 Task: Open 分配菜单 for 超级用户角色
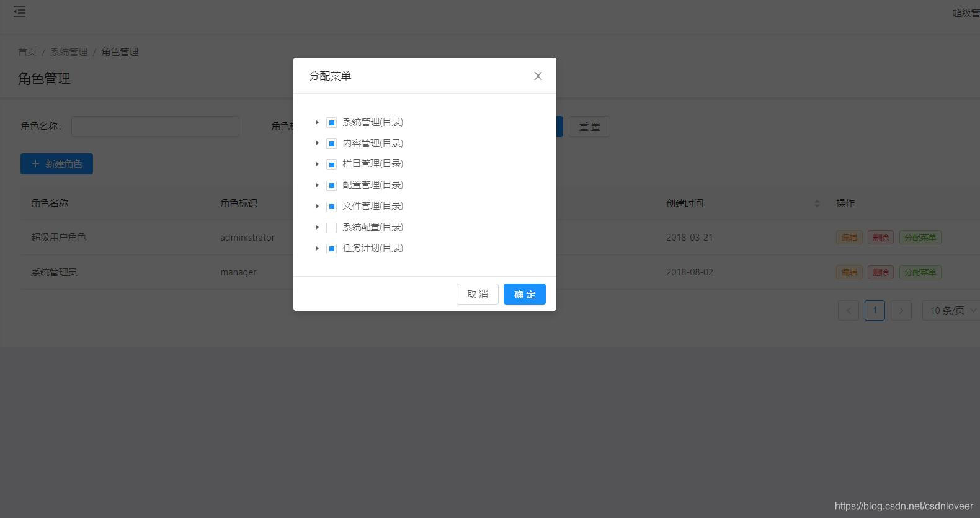coord(920,238)
